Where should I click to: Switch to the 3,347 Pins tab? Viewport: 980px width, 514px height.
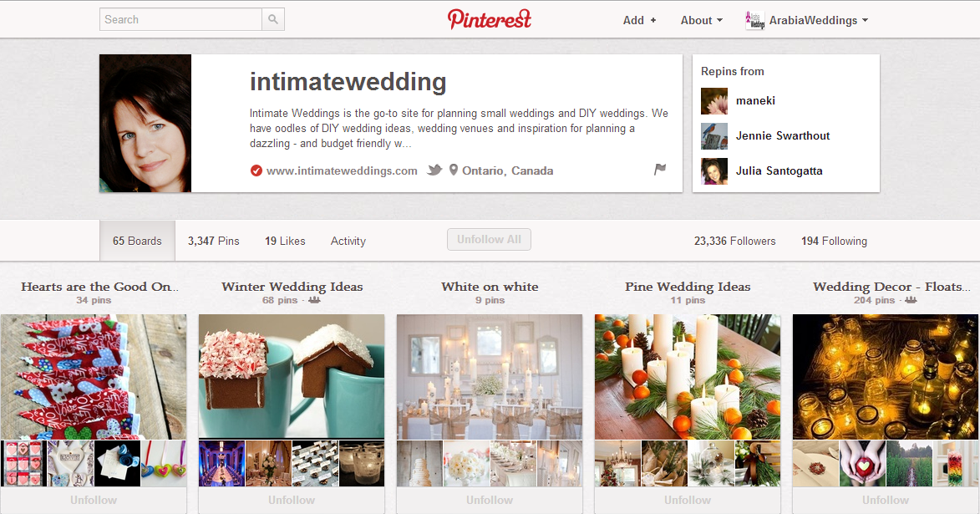[214, 241]
